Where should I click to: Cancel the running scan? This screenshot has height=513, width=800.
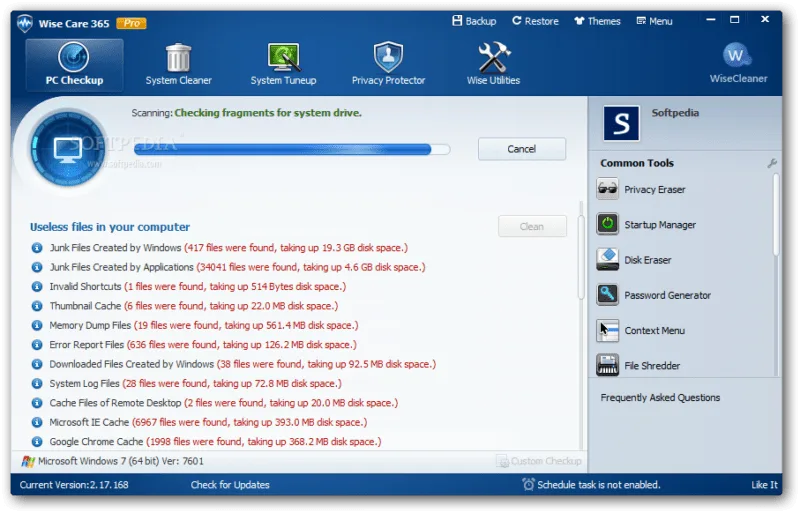click(x=521, y=149)
